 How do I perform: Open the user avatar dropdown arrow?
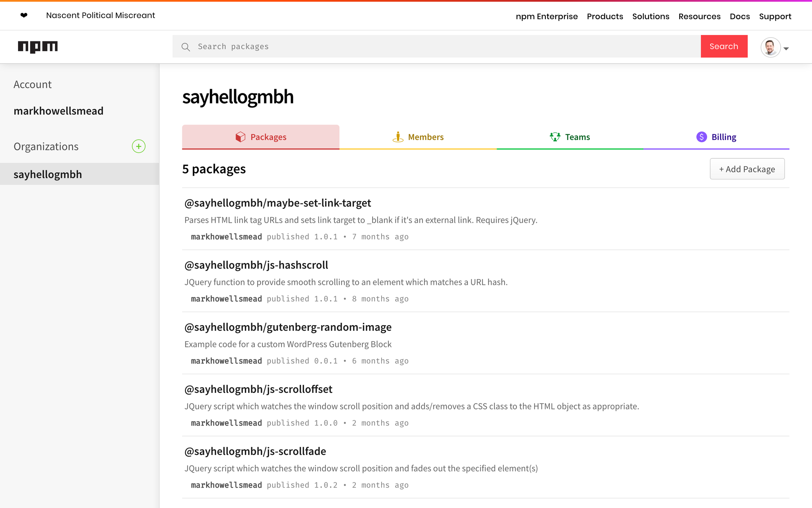786,49
